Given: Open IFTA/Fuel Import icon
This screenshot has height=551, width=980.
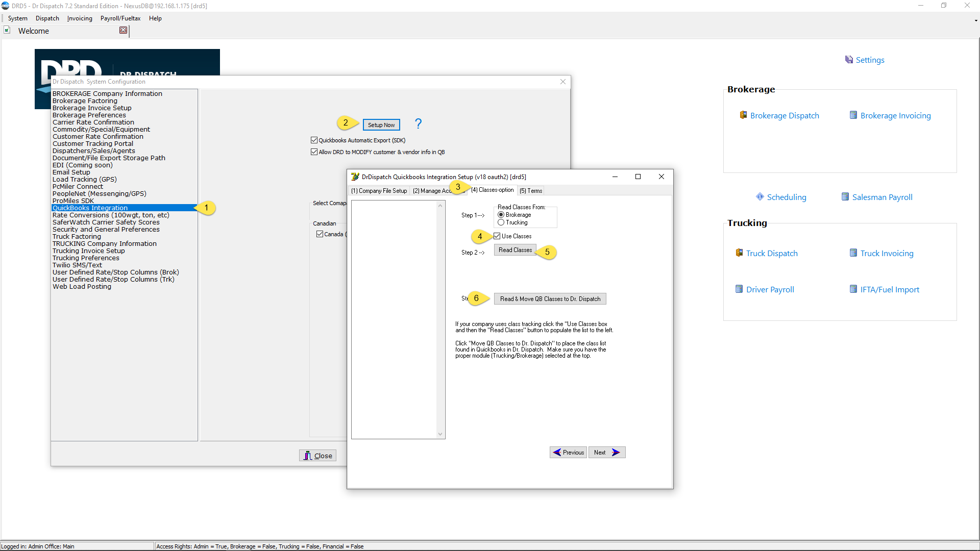Looking at the screenshot, I should pos(853,289).
